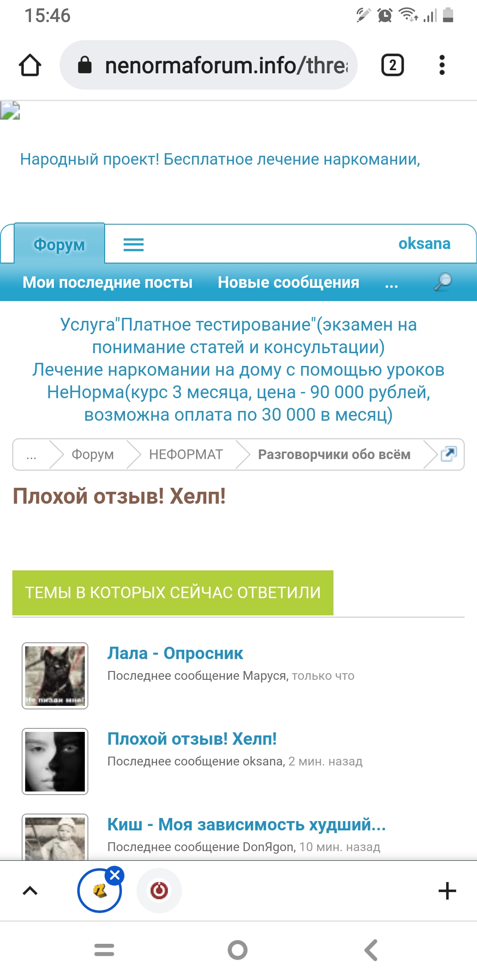Open the Лала - Опросник thread
The image size is (477, 980).
tap(175, 653)
